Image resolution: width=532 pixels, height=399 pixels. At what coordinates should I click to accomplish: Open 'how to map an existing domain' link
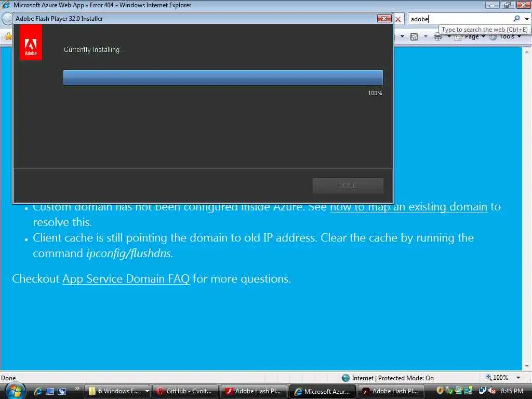tap(408, 207)
